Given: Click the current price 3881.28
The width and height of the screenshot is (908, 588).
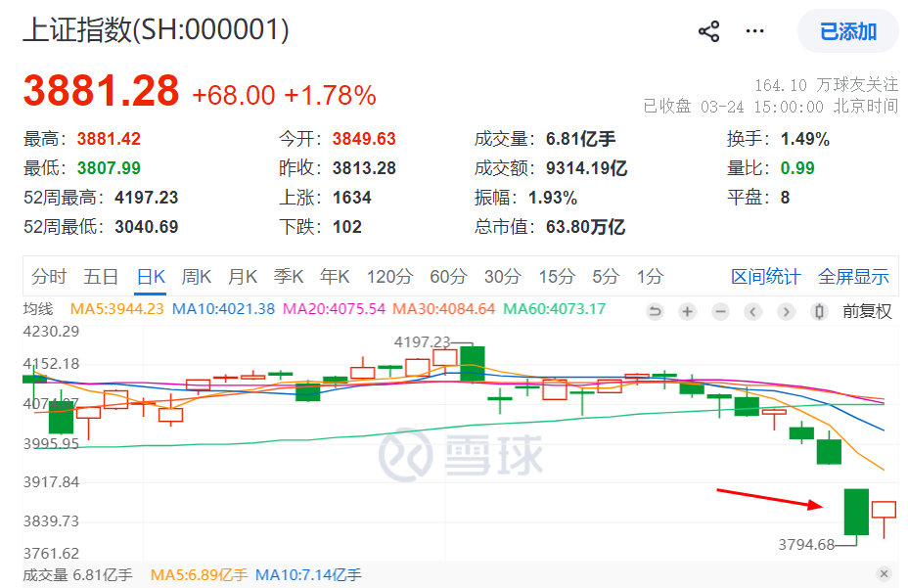Looking at the screenshot, I should (102, 91).
